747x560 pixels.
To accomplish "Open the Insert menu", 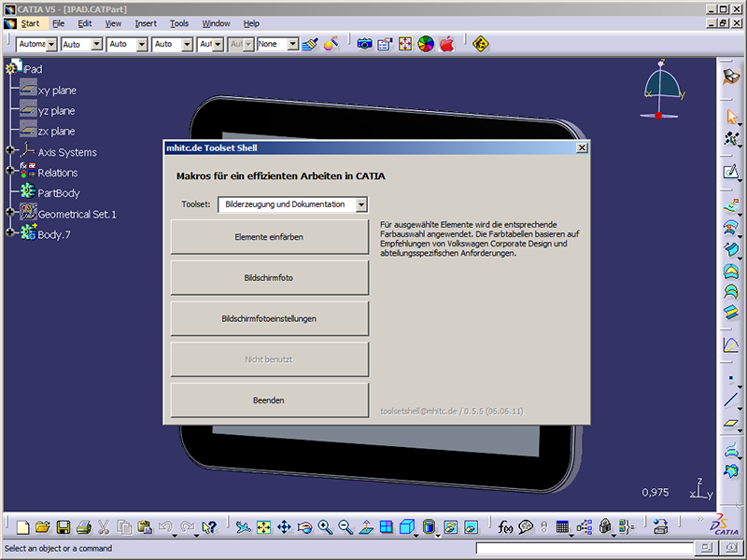I will [146, 23].
